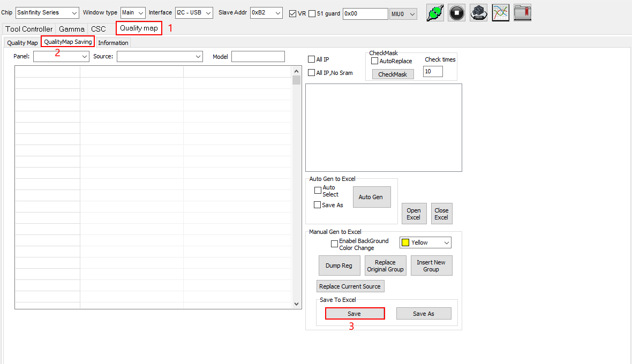Viewport: 632px width, 364px height.
Task: Open the Quality Map sub-tab
Action: (22, 43)
